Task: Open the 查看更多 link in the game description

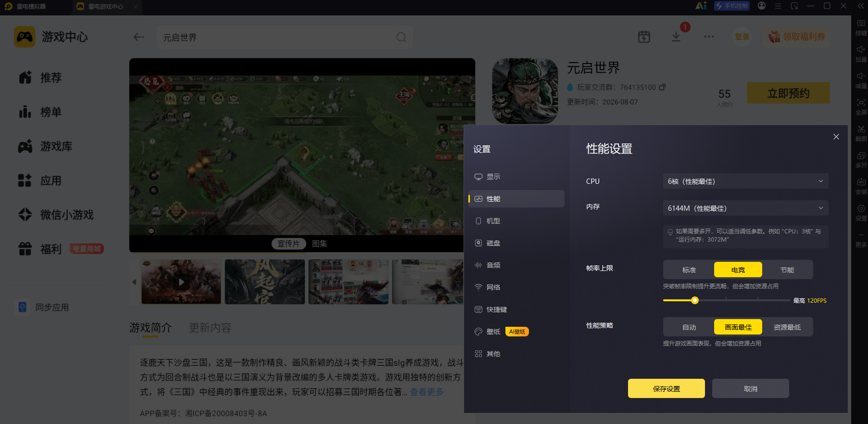Action: point(427,392)
